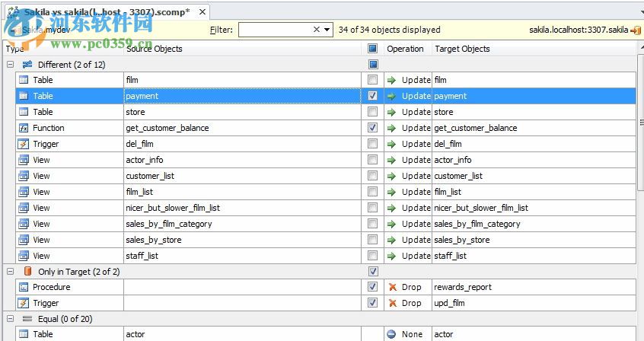Click View icon in sales_by_store row

click(x=24, y=240)
